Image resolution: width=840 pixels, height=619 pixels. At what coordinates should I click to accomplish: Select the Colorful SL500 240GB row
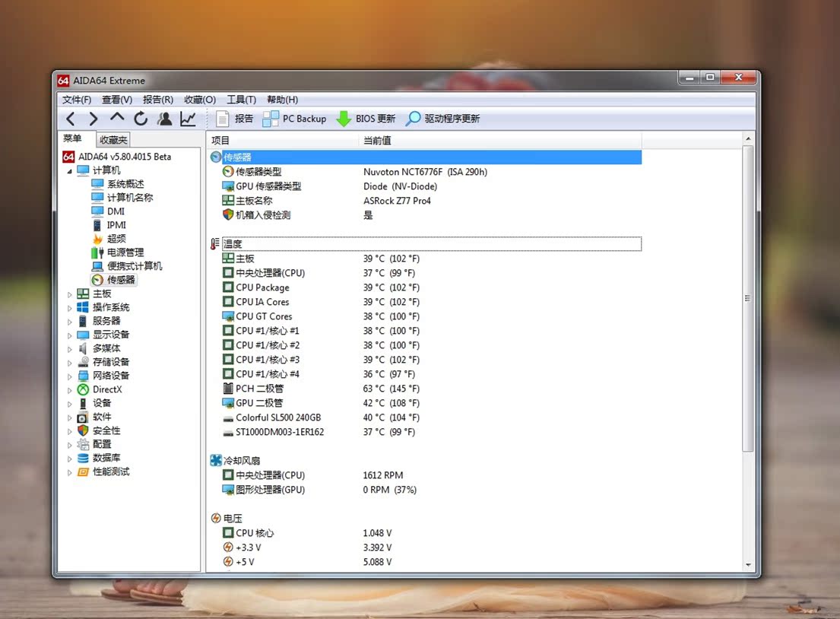pos(426,417)
